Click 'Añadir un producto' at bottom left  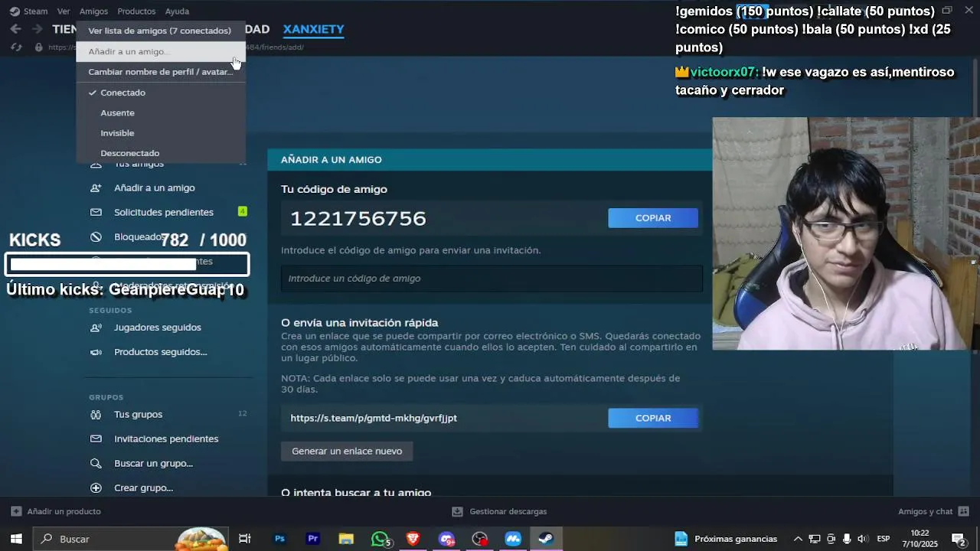tap(56, 511)
